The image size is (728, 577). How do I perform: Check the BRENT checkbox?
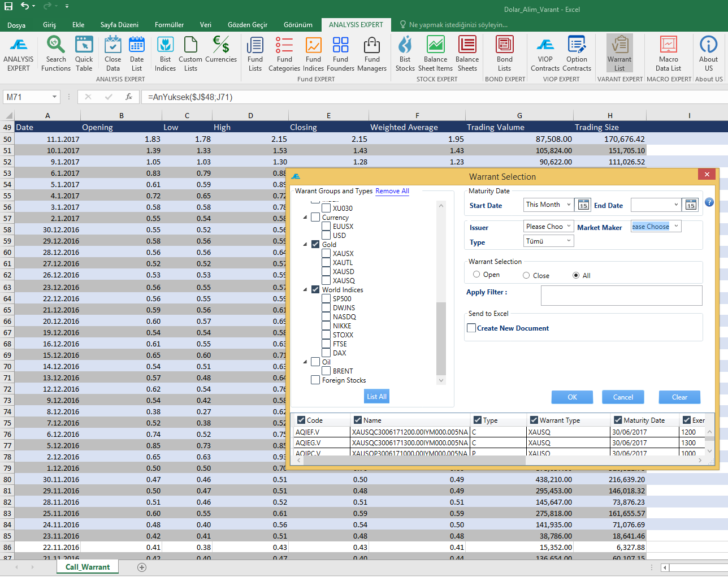326,371
